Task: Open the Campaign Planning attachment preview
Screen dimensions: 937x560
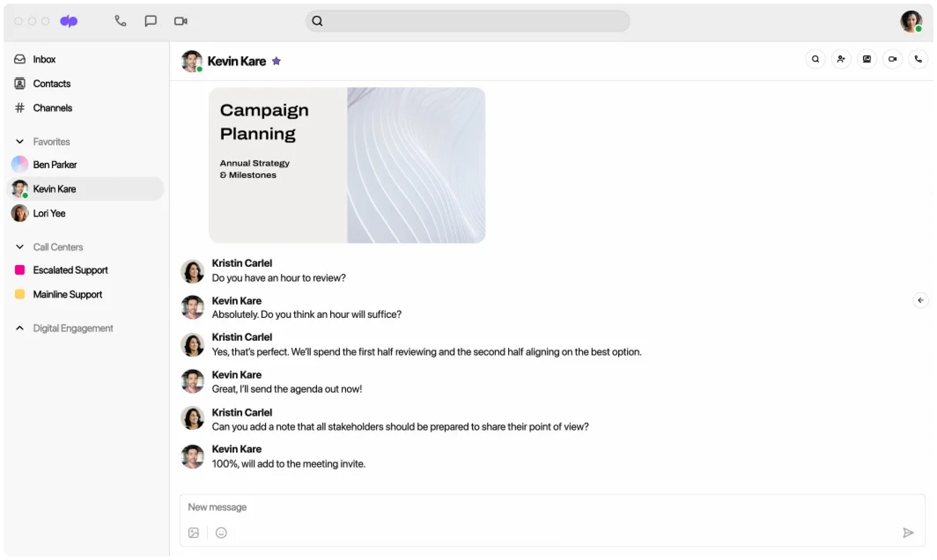Action: 347,165
